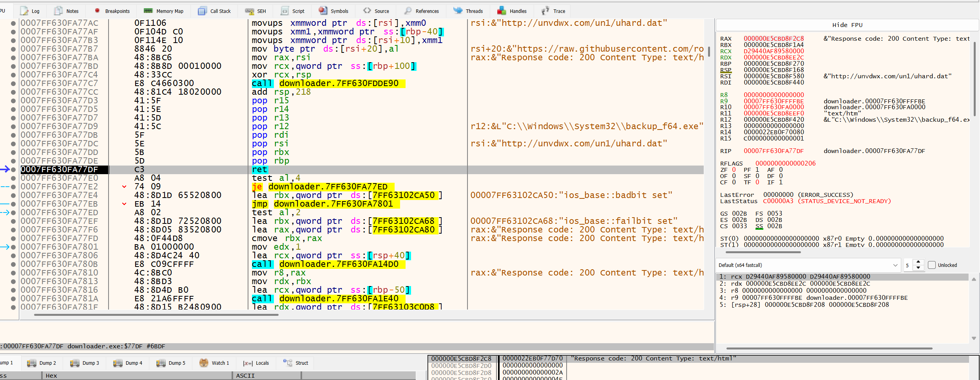The height and width of the screenshot is (380, 980).
Task: Open the Threads tab icon
Action: click(x=458, y=11)
